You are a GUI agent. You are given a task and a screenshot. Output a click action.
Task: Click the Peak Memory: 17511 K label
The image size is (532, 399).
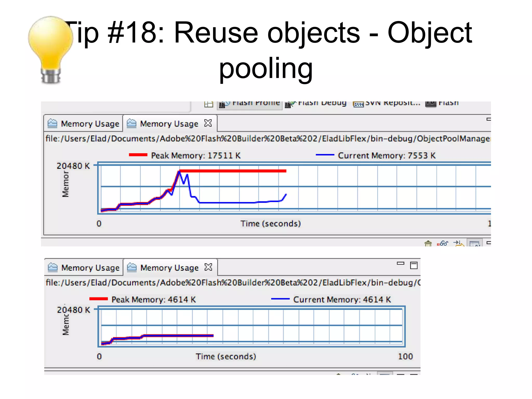pyautogui.click(x=196, y=155)
